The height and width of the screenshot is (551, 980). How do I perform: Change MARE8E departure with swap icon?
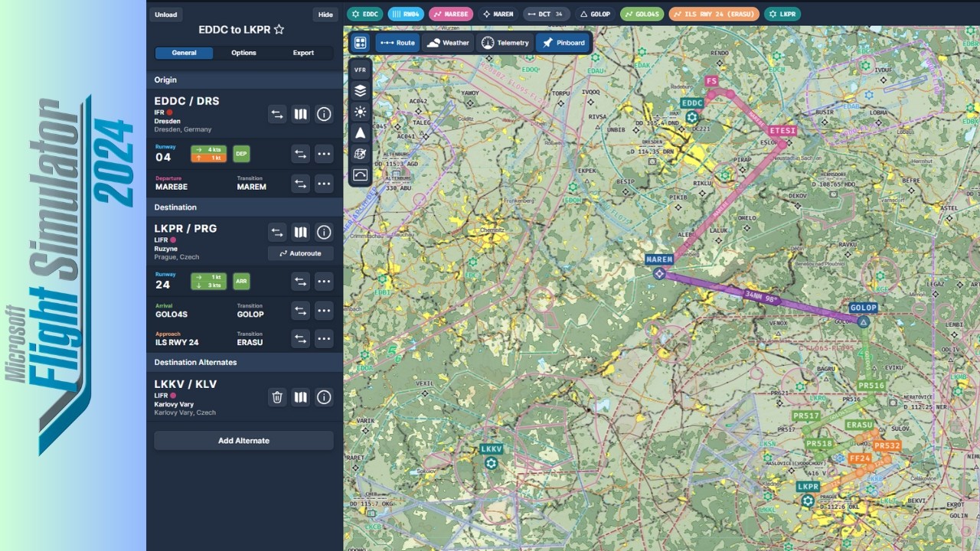click(x=301, y=184)
